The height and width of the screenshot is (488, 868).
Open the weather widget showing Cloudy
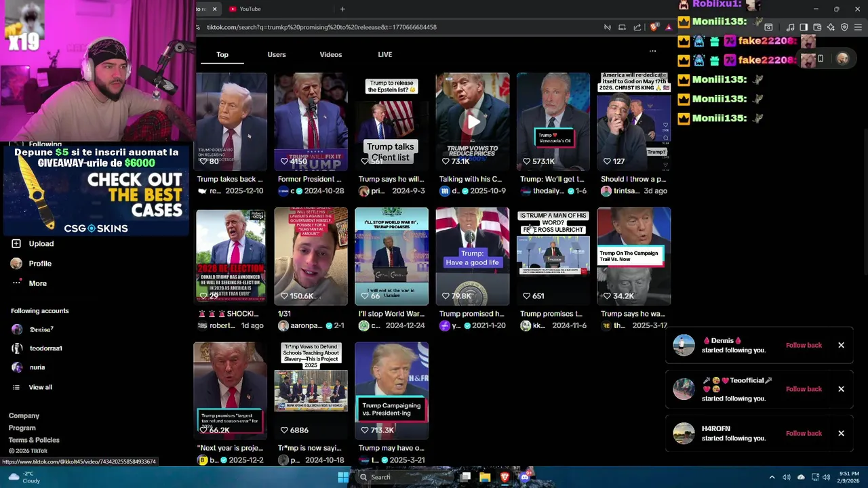point(23,477)
